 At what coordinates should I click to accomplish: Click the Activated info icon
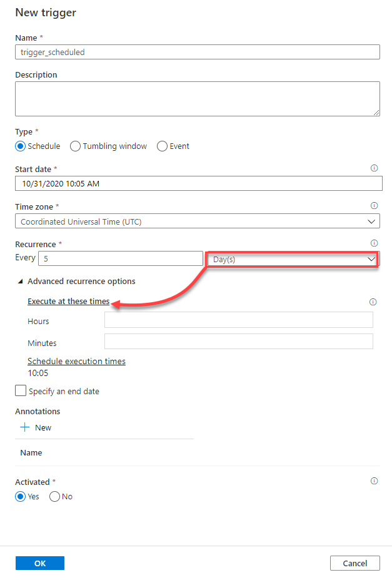click(x=374, y=481)
